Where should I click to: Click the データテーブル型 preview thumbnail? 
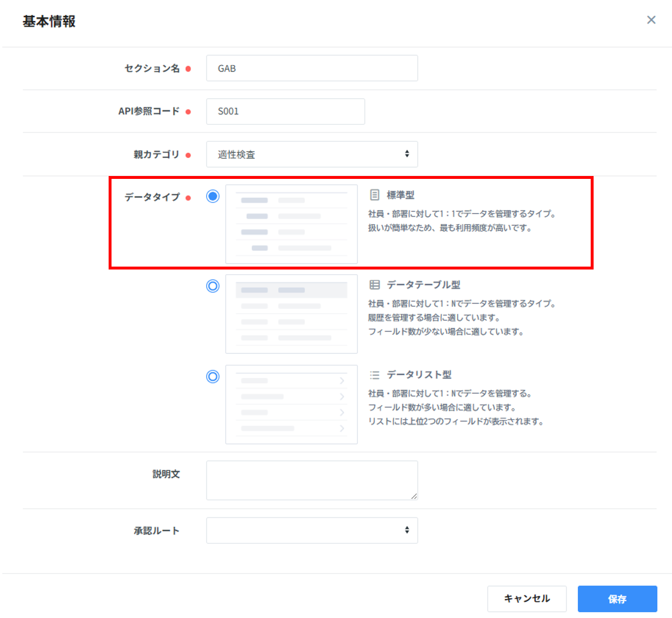coord(292,314)
